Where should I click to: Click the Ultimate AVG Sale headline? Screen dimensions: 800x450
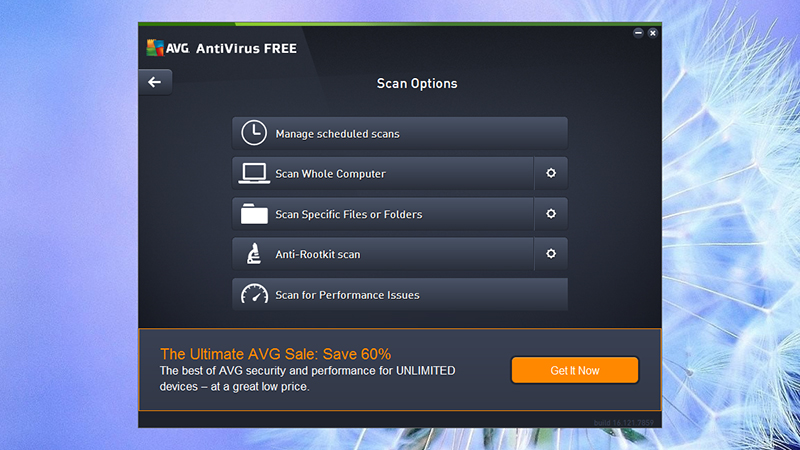coord(276,354)
